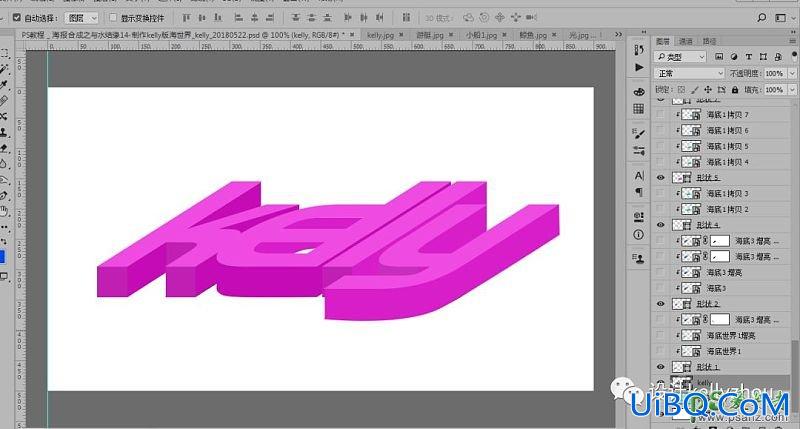Close the kelly.jpg document tab
Image resolution: width=800 pixels, height=429 pixels.
[x=401, y=35]
